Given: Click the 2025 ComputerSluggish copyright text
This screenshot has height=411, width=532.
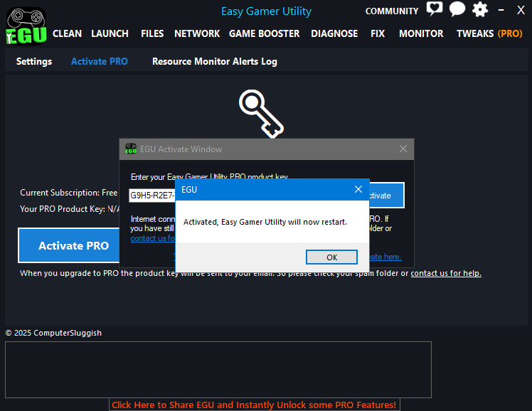Looking at the screenshot, I should pos(53,333).
